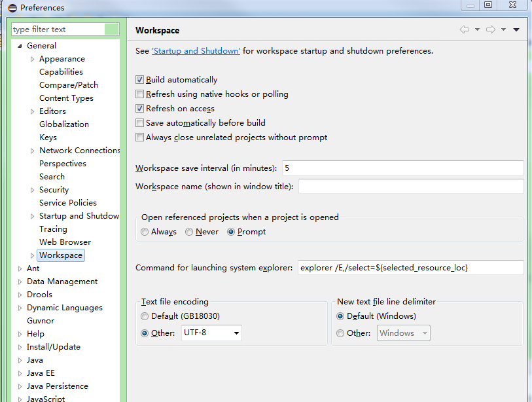Click the system explorer command field
Viewport: 532px width, 402px height.
point(410,268)
